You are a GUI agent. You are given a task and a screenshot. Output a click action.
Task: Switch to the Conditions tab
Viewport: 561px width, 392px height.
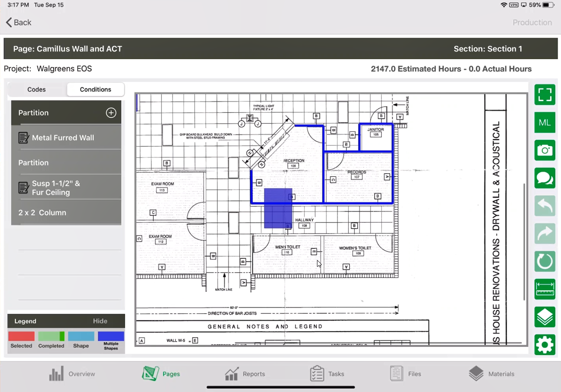[x=96, y=89]
